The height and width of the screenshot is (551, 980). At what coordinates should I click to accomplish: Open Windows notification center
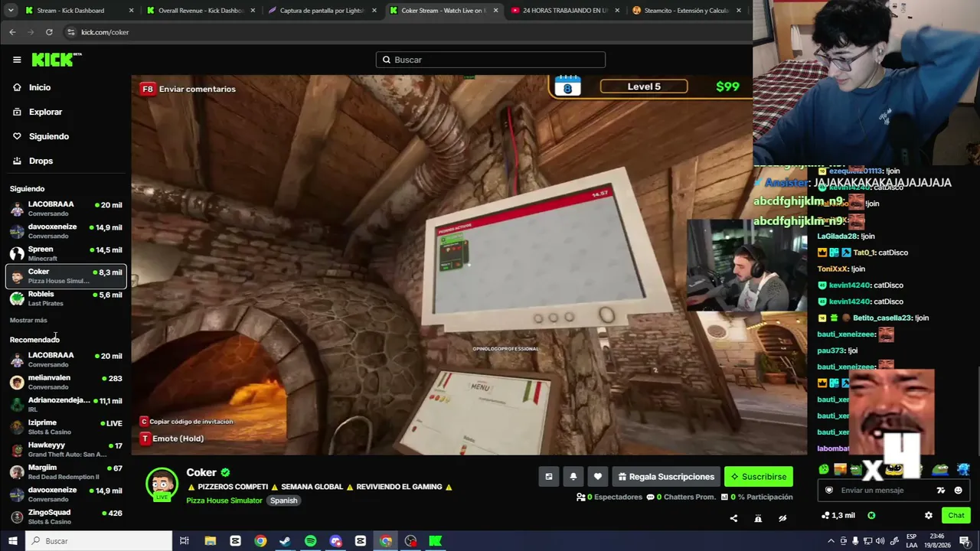tap(965, 541)
